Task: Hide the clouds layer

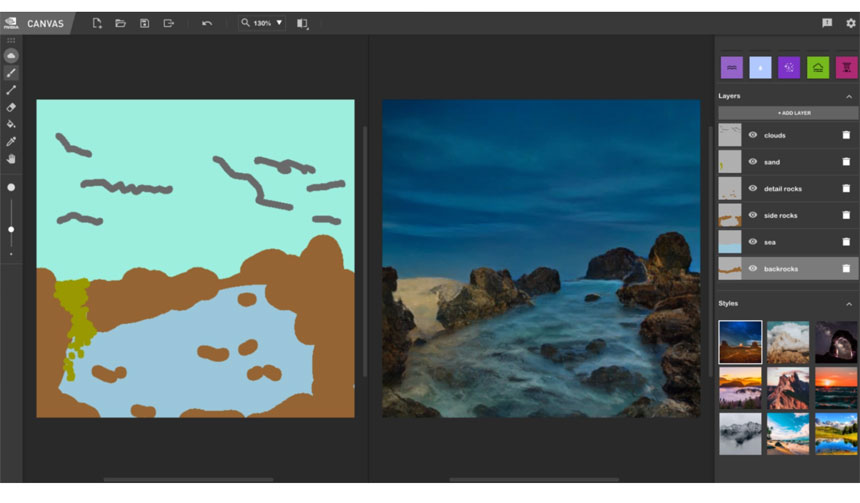Action: tap(753, 135)
